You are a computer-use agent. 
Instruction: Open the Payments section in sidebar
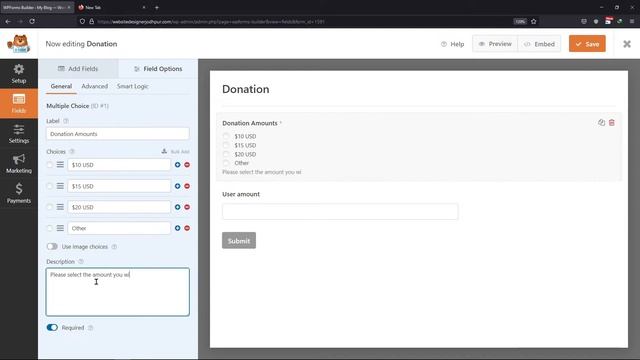(x=19, y=193)
